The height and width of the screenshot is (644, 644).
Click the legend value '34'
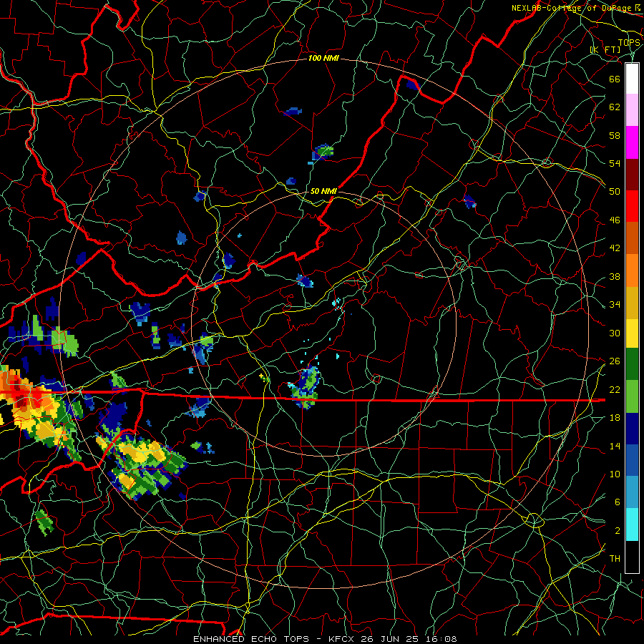coord(615,305)
